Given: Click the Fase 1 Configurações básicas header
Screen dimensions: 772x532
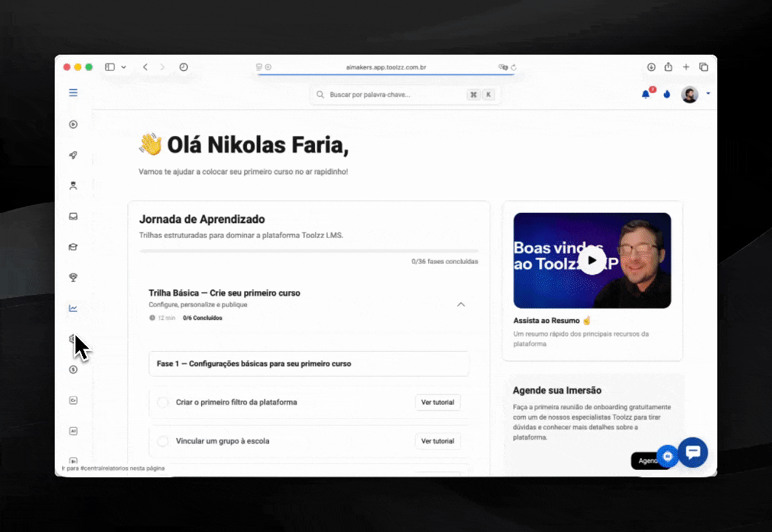Looking at the screenshot, I should pos(308,364).
